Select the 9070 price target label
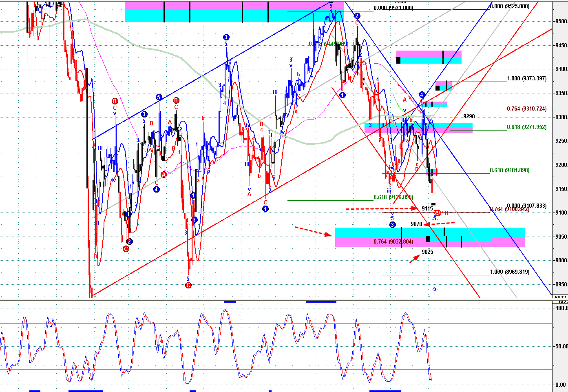 tap(416, 224)
